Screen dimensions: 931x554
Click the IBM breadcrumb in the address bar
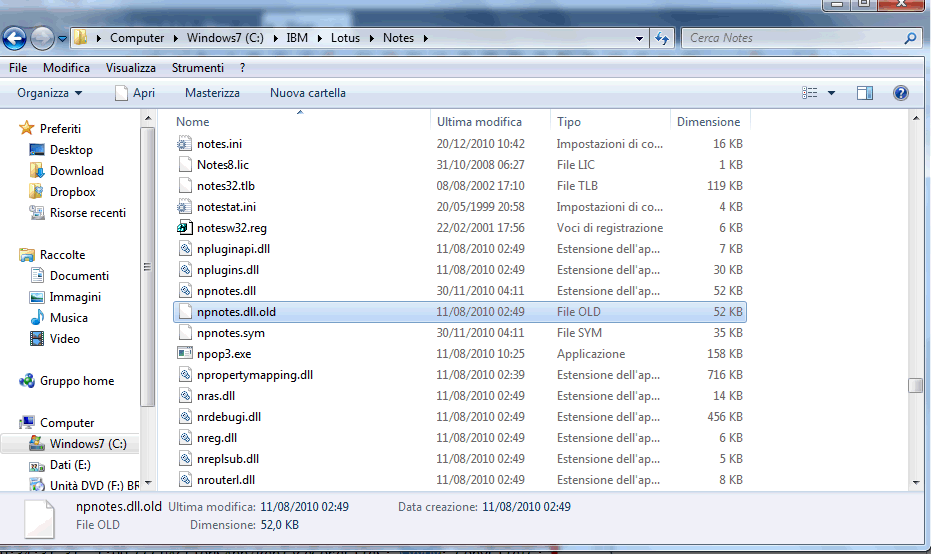[x=297, y=38]
